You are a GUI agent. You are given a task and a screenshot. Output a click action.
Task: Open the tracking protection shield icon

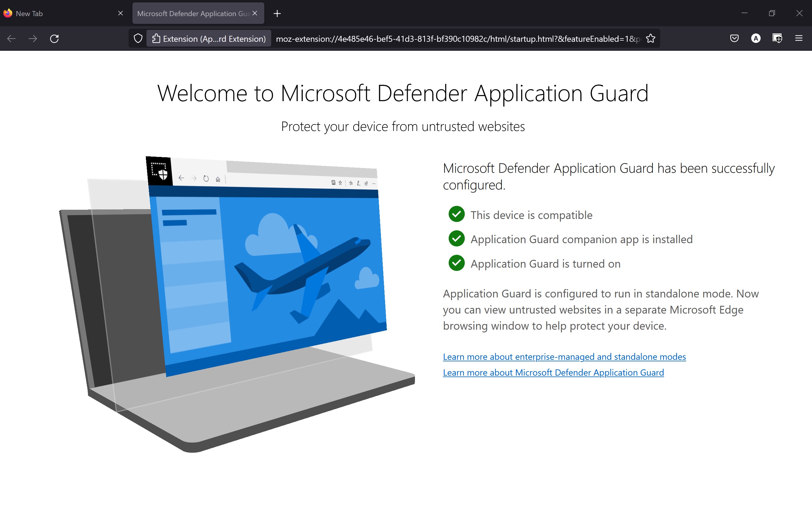138,38
